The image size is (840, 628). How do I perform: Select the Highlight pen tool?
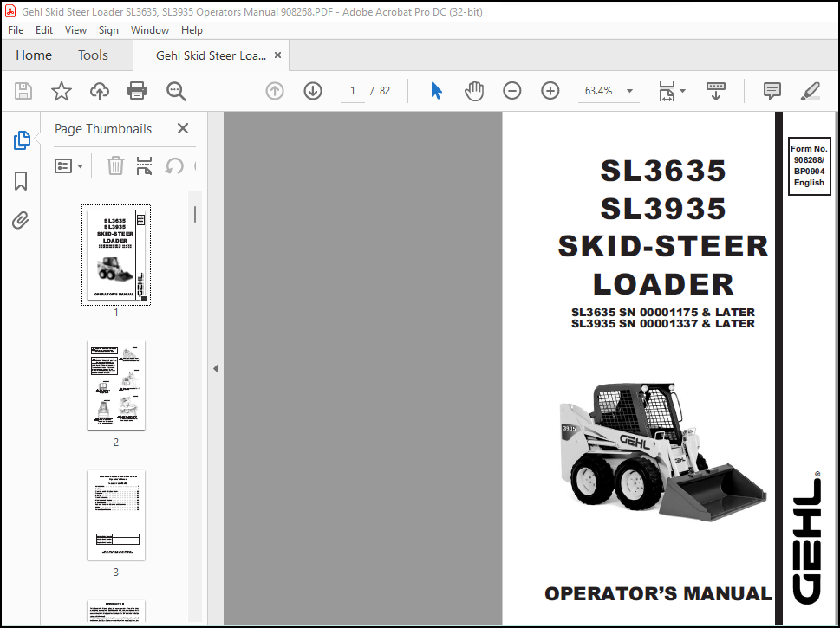point(810,91)
